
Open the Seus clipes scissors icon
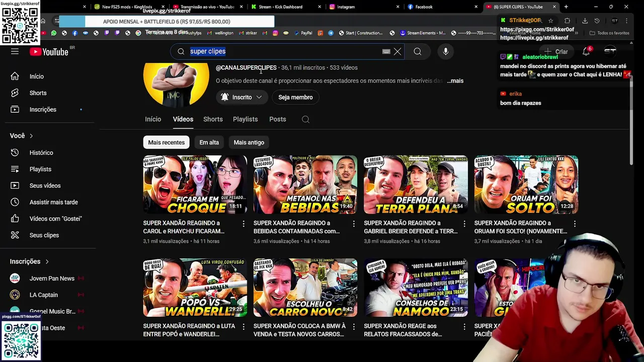point(15,235)
